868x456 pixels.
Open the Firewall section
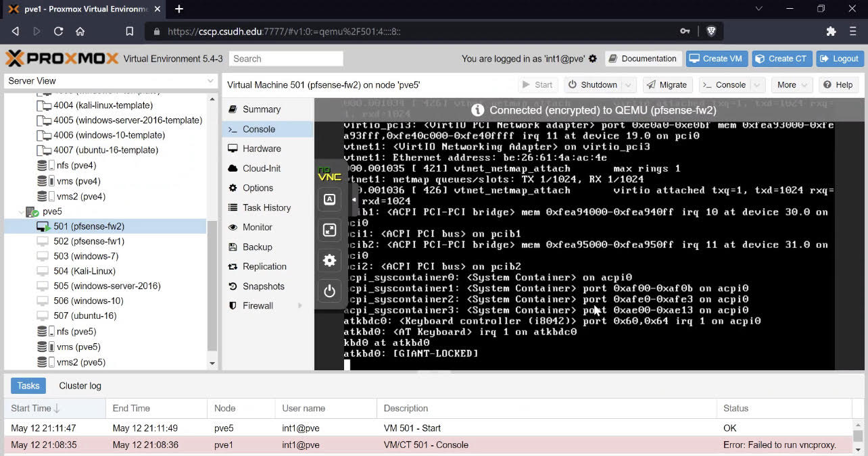coord(268,306)
